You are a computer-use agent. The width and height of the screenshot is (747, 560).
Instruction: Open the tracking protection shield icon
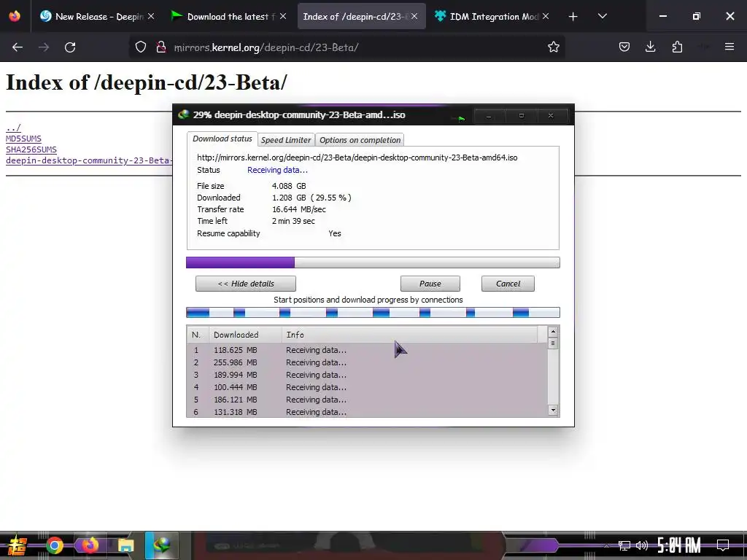click(141, 47)
